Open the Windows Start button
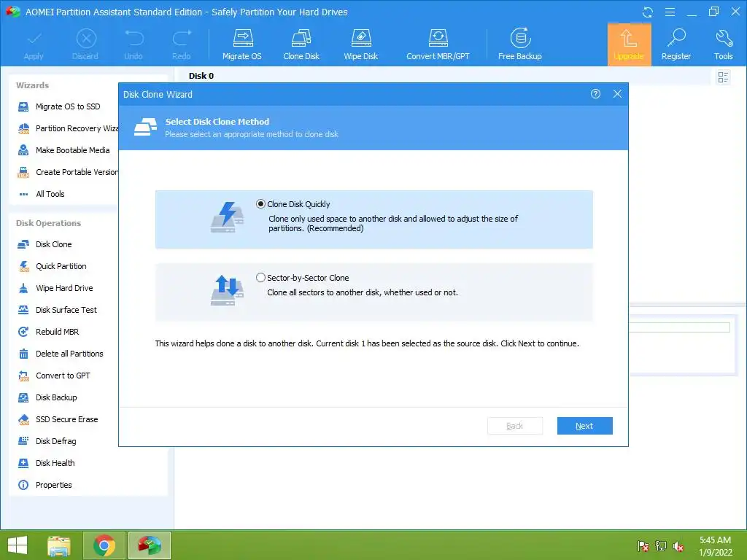 (18, 545)
